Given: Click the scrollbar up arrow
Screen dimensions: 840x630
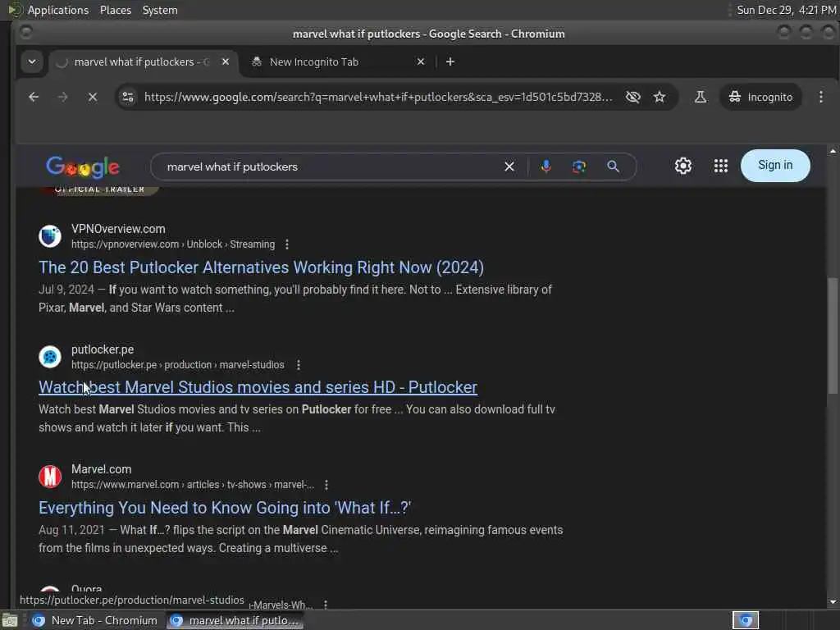Looking at the screenshot, I should (833, 152).
